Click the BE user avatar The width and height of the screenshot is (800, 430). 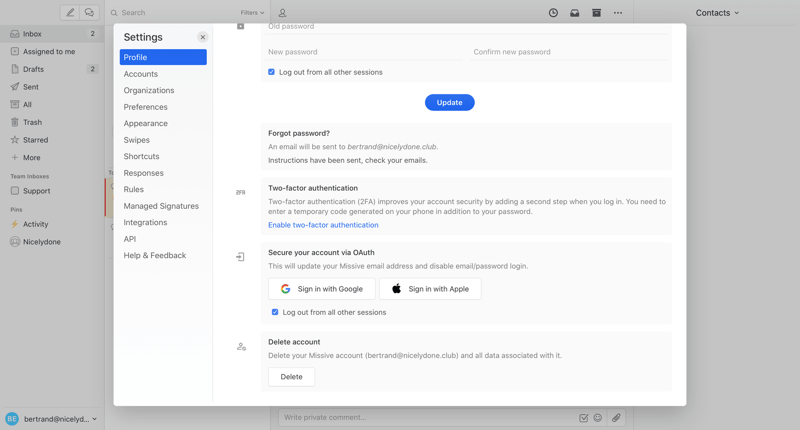[x=12, y=419]
